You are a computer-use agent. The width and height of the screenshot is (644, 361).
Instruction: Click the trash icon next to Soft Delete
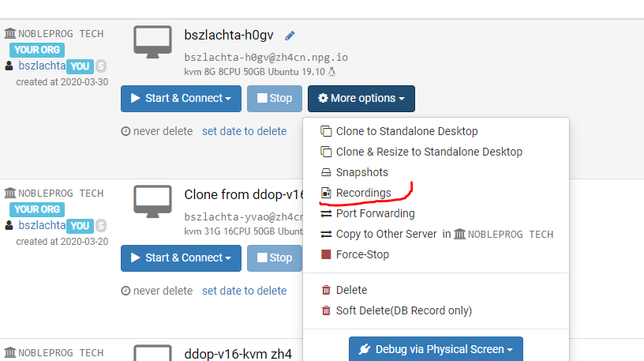pyautogui.click(x=326, y=310)
